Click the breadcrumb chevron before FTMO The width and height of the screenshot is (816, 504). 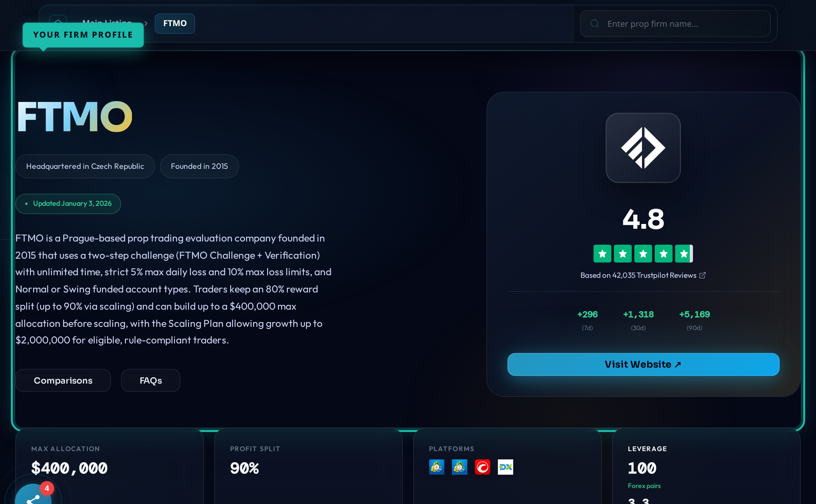146,24
